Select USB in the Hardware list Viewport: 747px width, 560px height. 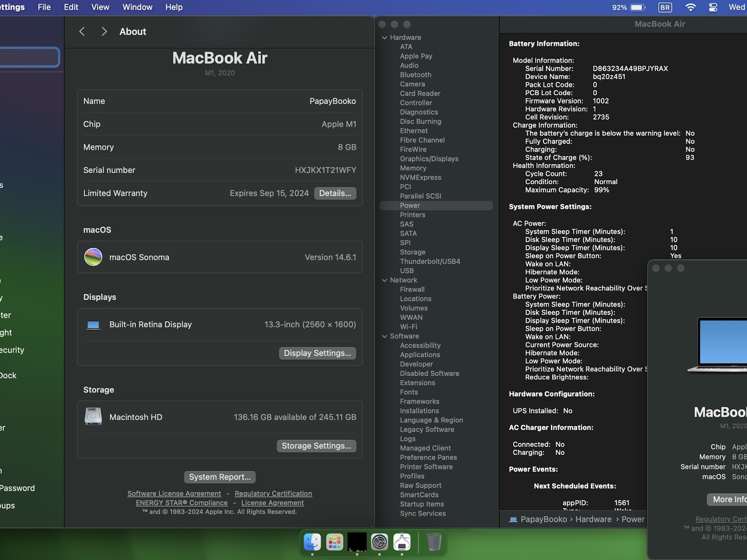pos(407,271)
